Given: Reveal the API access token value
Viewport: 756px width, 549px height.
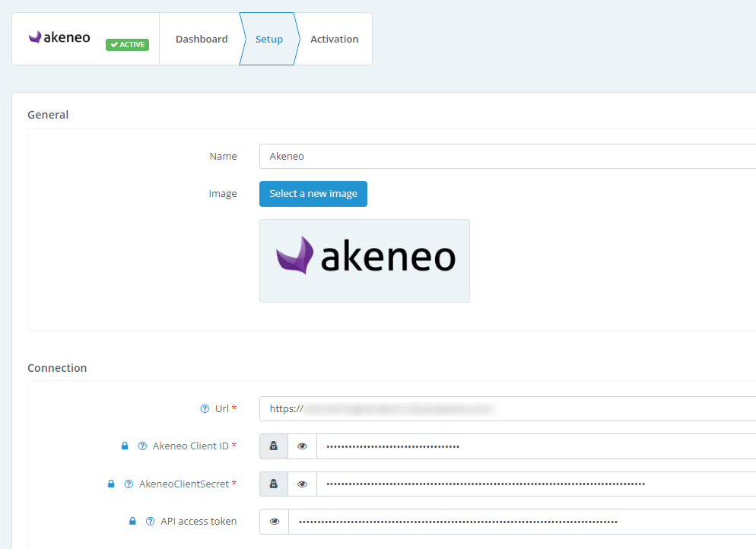Looking at the screenshot, I should (x=275, y=522).
